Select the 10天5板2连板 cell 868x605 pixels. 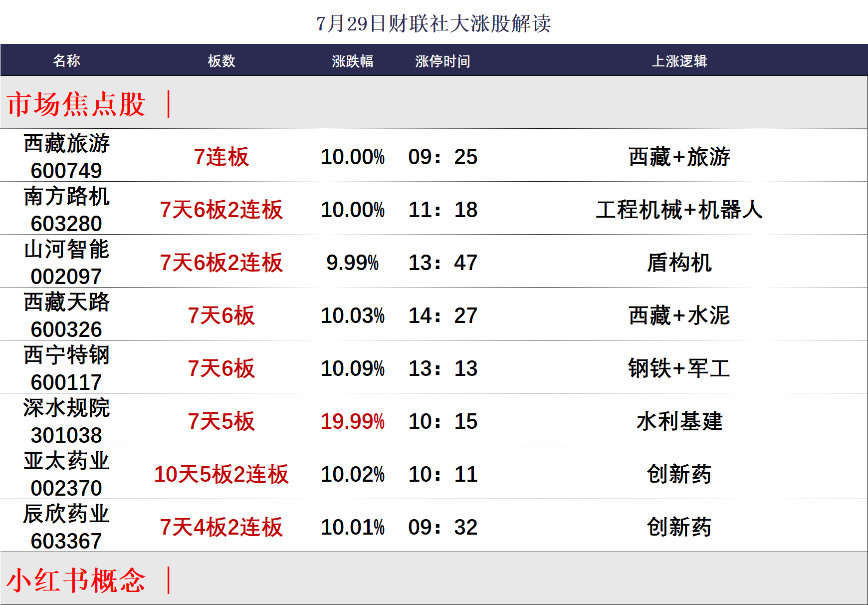point(221,474)
